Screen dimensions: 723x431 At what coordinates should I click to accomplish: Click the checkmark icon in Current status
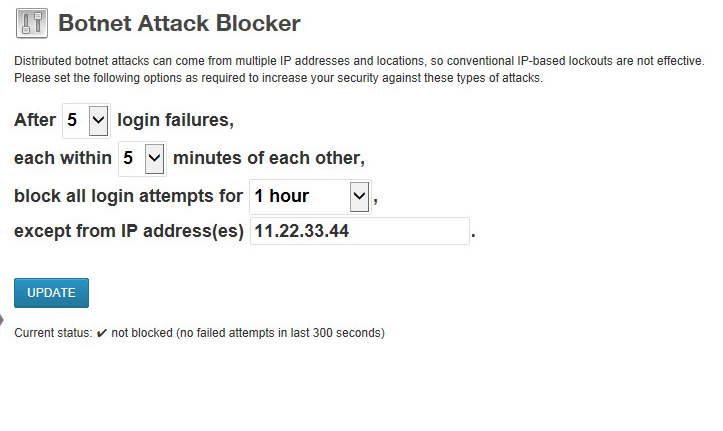point(102,333)
